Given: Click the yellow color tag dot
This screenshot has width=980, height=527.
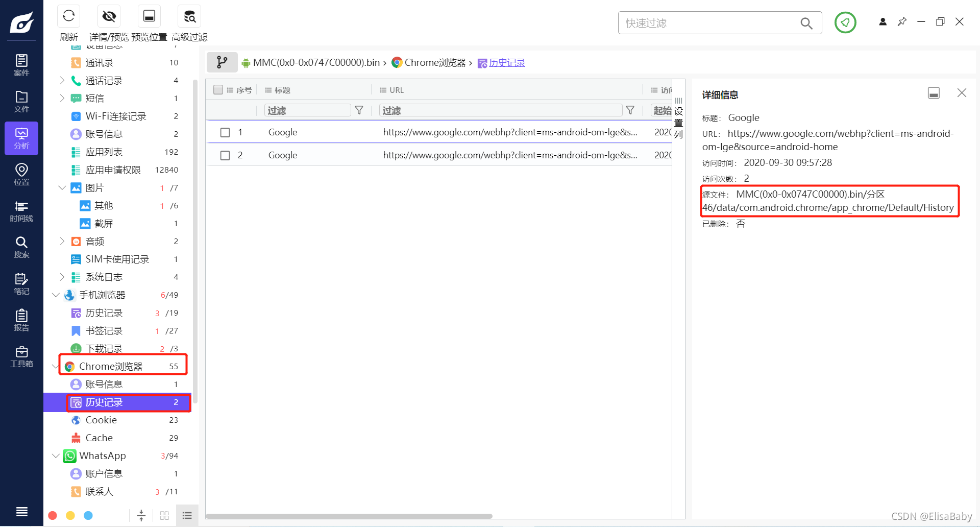Looking at the screenshot, I should [x=70, y=515].
